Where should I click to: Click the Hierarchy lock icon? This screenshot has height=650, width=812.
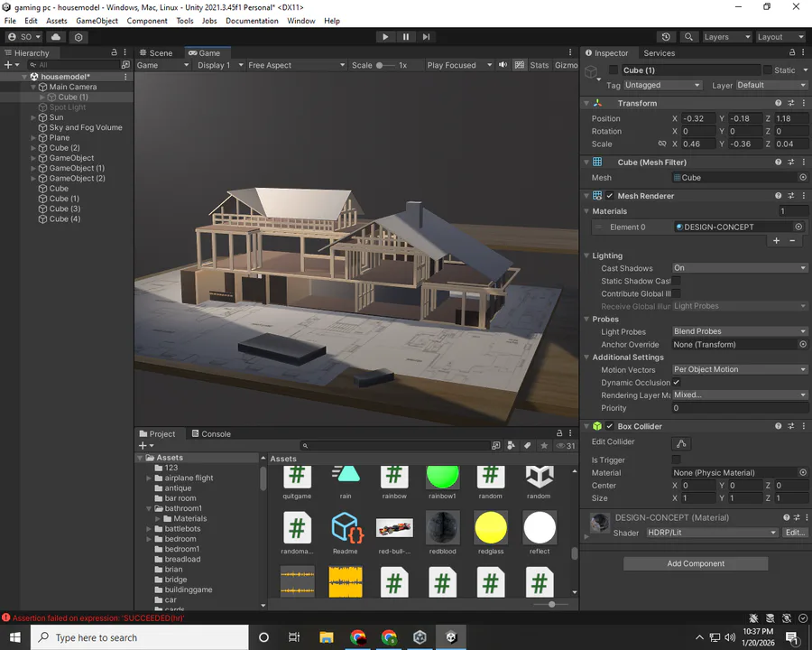tap(114, 52)
